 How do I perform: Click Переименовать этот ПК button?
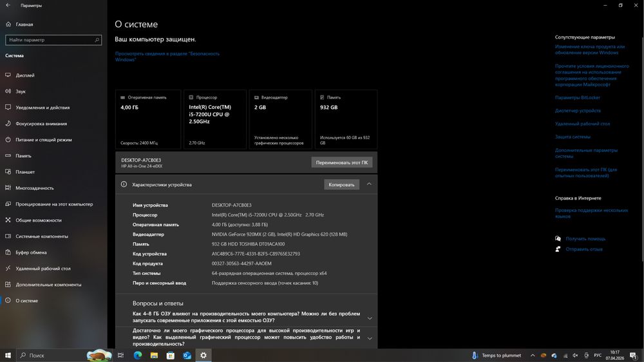coord(342,162)
